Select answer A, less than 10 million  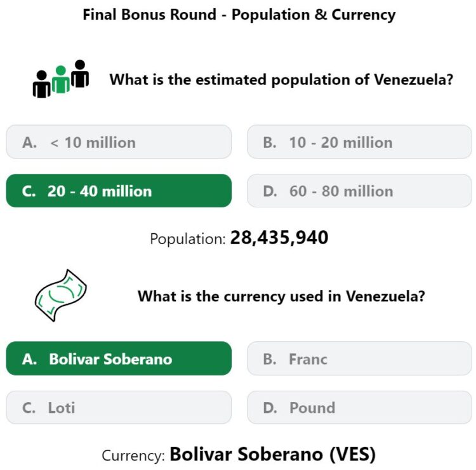(119, 141)
